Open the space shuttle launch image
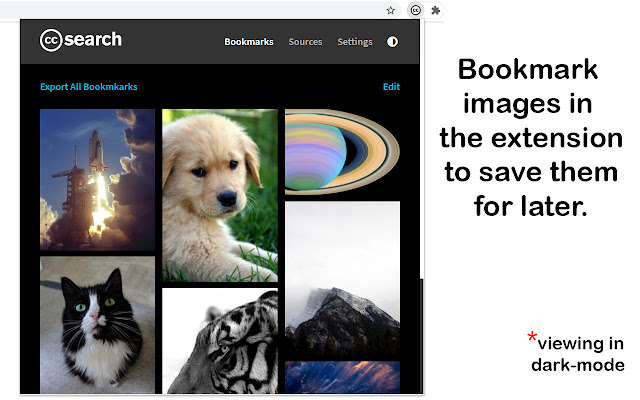 tap(98, 180)
